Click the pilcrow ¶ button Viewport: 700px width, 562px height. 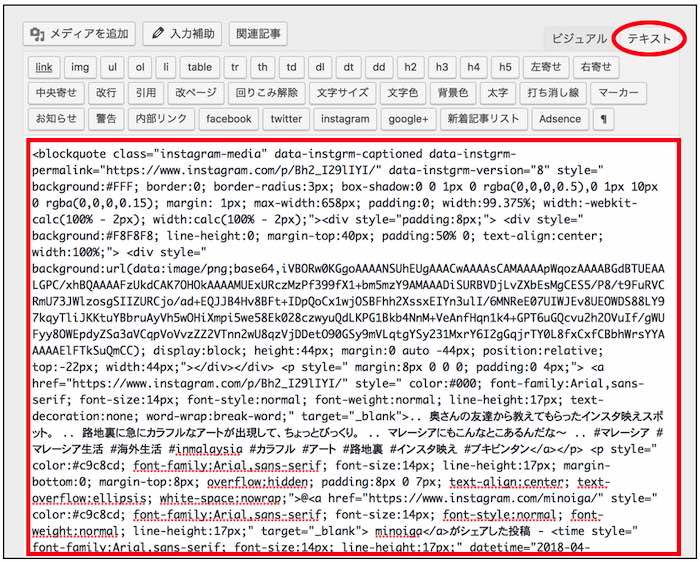point(604,119)
